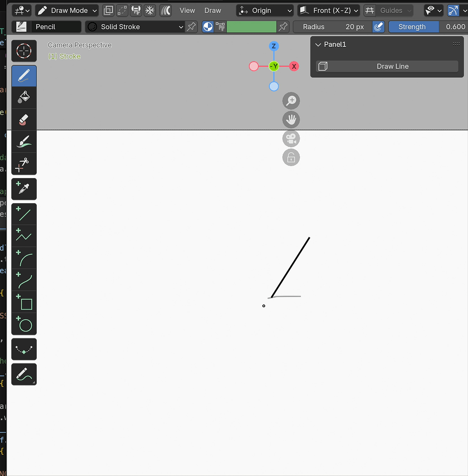This screenshot has width=468, height=476.
Task: Select the Arc primitive tool
Action: tap(24, 258)
